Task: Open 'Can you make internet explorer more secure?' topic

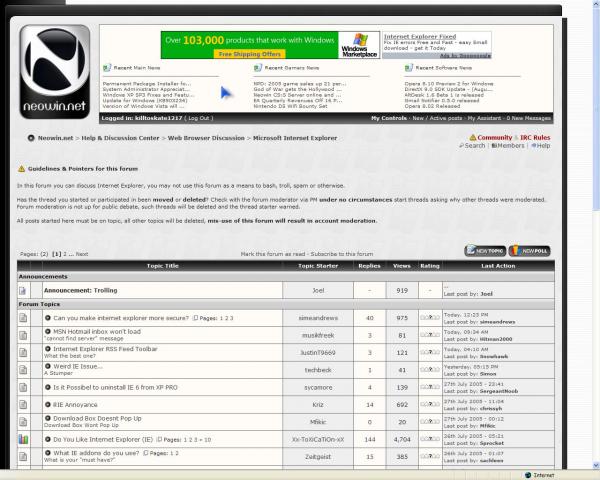Action: [121, 318]
